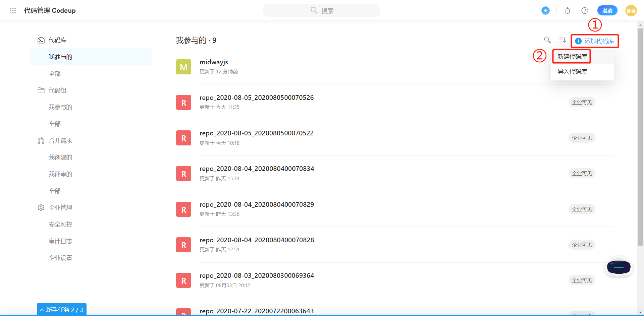Click the floating assistant robot icon

[619, 267]
